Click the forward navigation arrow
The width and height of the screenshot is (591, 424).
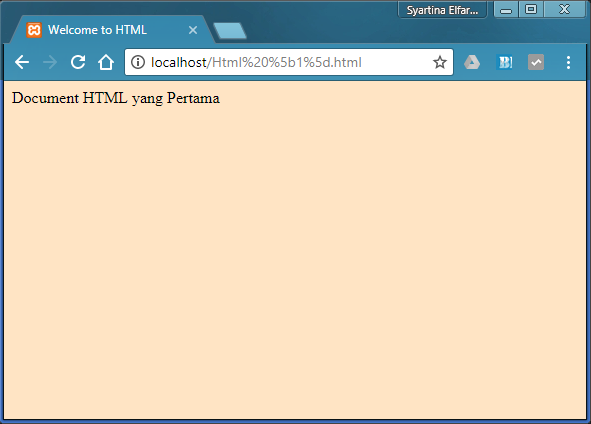pos(50,62)
